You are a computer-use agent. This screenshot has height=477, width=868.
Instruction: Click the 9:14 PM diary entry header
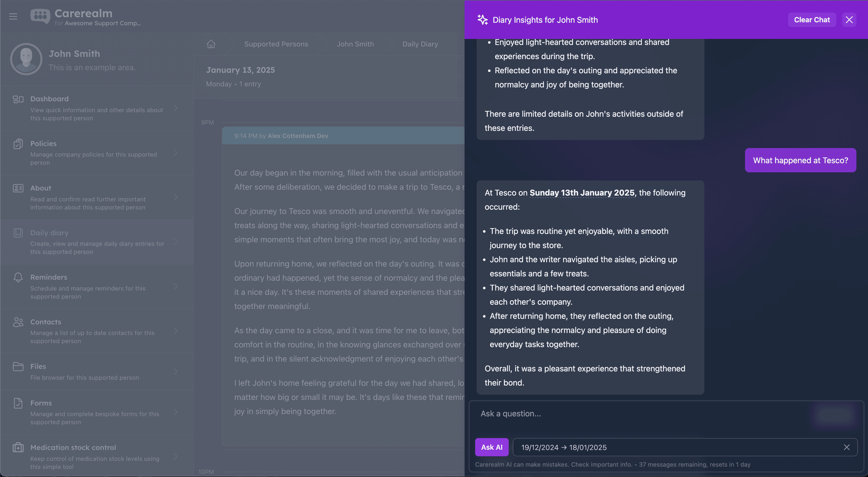coord(343,135)
